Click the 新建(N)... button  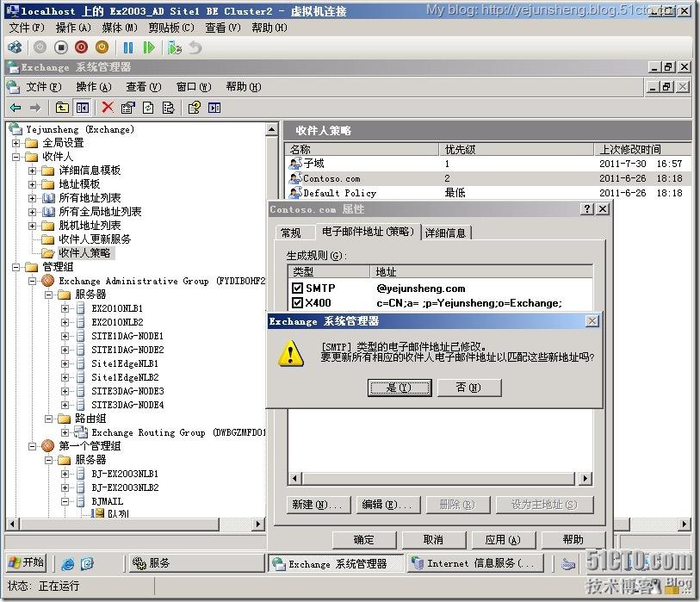click(x=319, y=505)
